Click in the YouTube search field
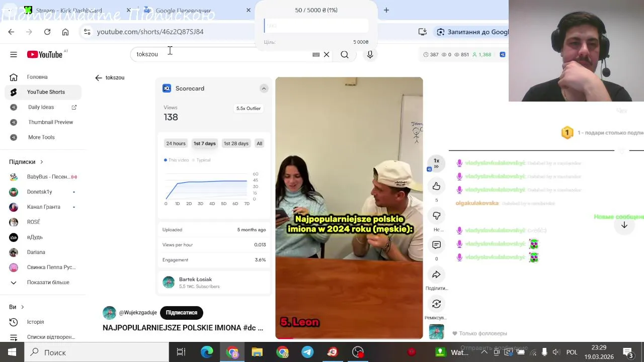Viewport: 644px width, 362px height. tap(221, 54)
